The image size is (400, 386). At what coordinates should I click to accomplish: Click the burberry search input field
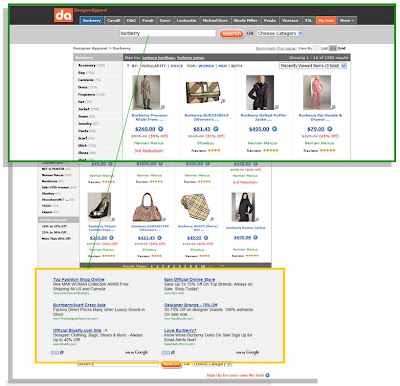tap(168, 33)
